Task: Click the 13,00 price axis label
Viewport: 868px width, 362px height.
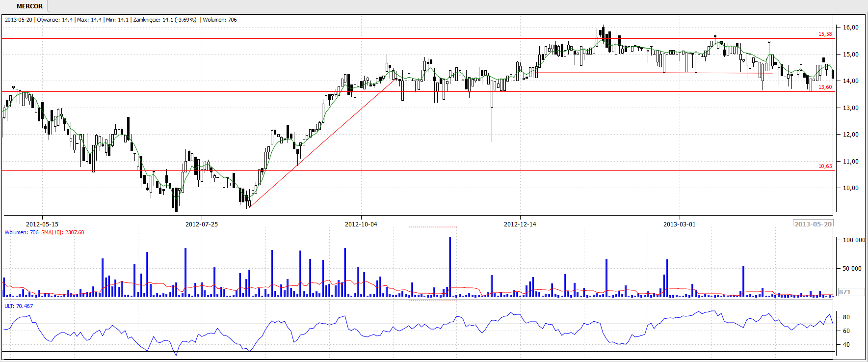Action: point(851,108)
